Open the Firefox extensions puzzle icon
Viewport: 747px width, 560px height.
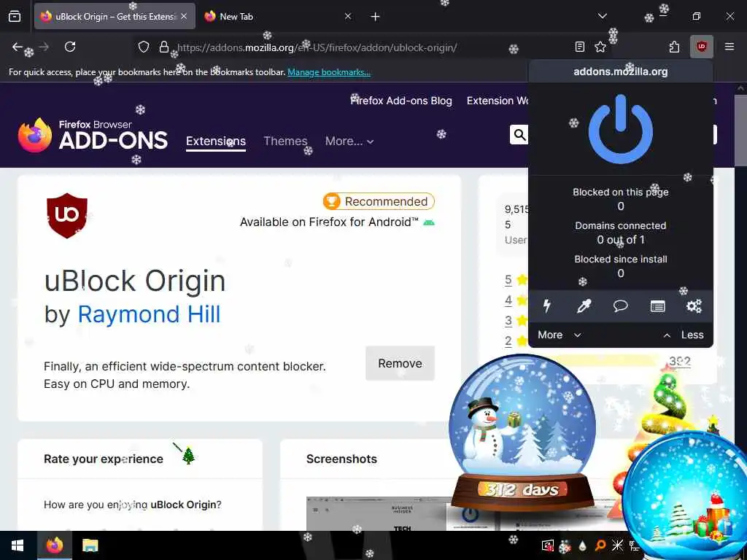pos(674,47)
